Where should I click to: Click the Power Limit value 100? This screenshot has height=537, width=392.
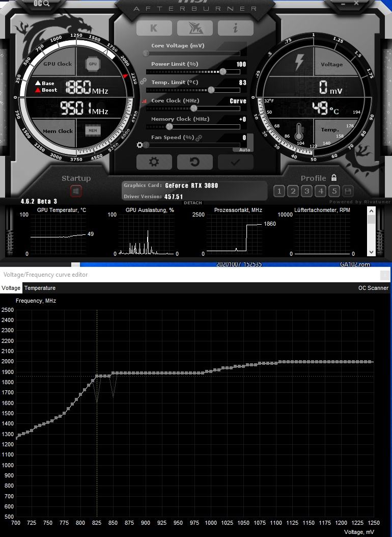241,64
